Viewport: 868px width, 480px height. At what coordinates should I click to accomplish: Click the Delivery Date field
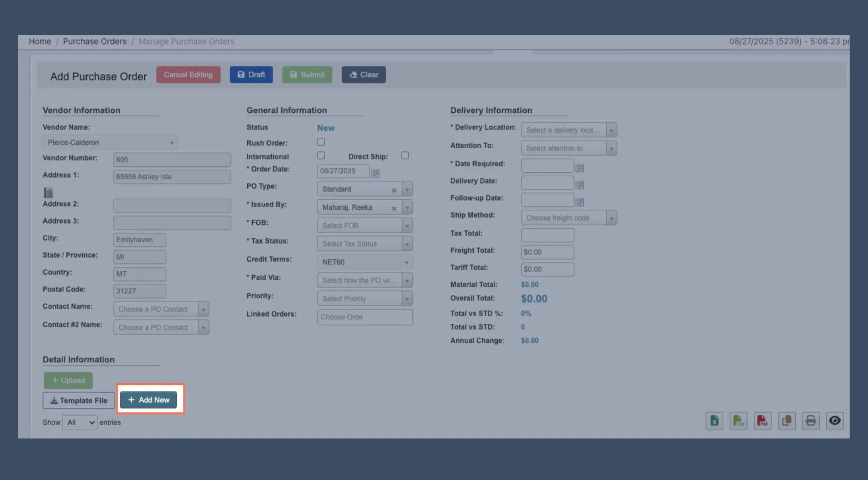[x=547, y=183]
